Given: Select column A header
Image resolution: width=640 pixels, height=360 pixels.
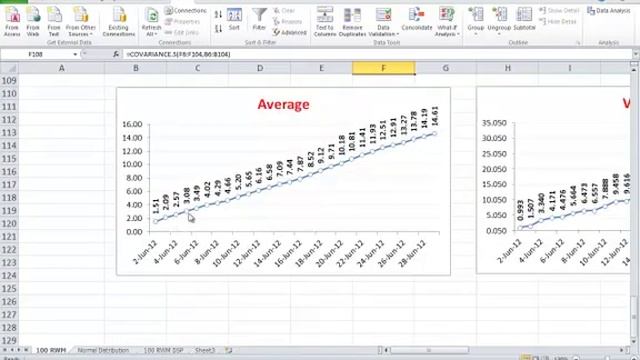Looking at the screenshot, I should click(62, 68).
